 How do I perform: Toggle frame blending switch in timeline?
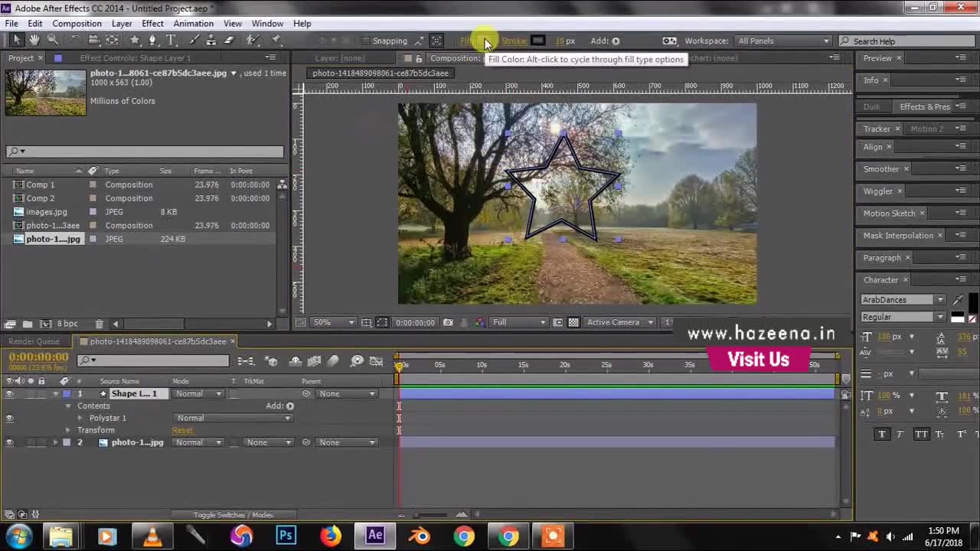coord(314,360)
